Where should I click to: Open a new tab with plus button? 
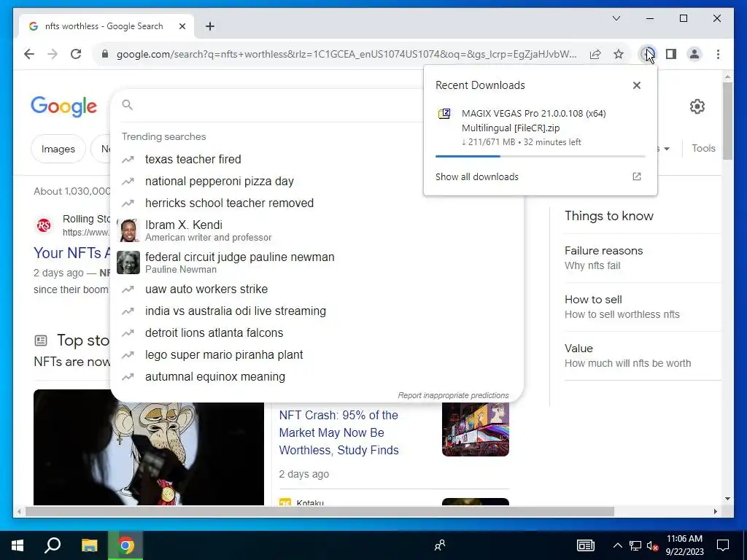210,26
